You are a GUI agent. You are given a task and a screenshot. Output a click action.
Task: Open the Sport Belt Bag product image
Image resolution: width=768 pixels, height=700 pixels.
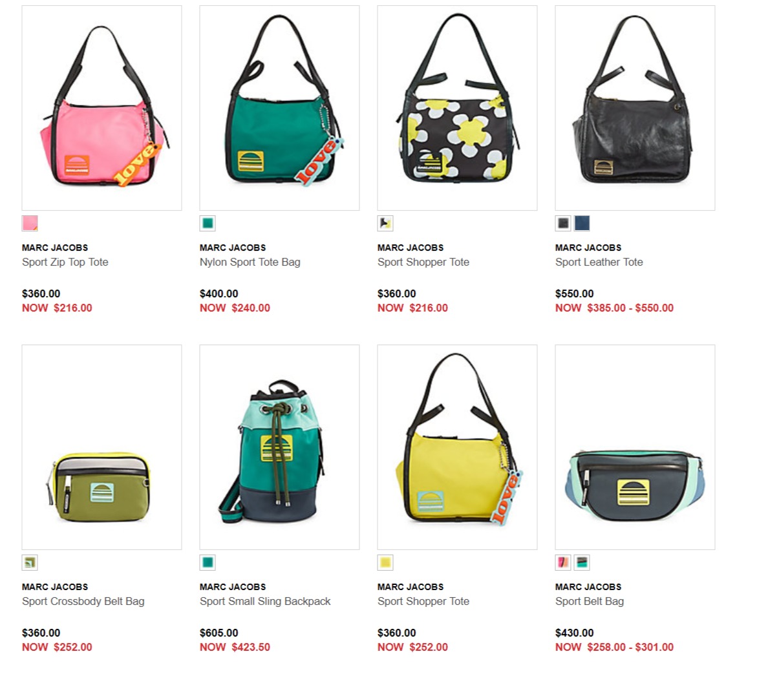click(x=635, y=447)
